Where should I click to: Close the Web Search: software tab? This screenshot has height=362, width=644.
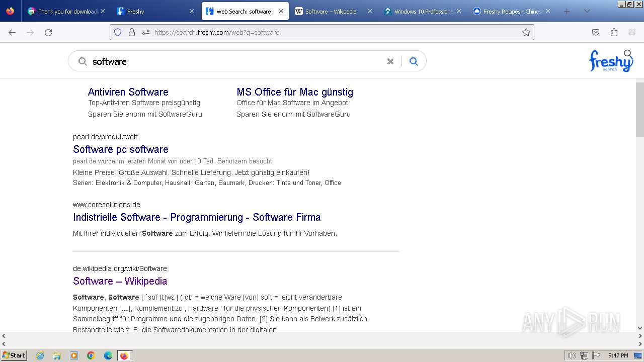281,11
